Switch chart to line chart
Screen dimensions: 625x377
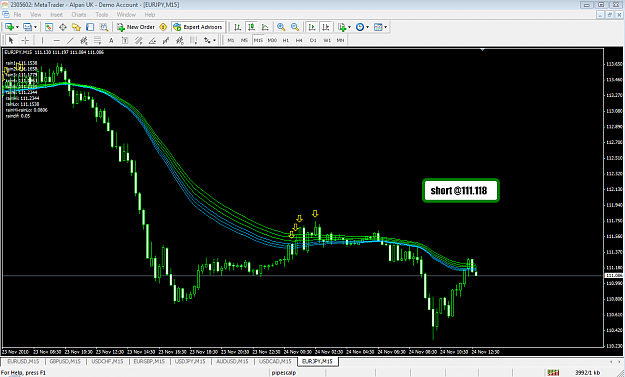click(x=265, y=27)
